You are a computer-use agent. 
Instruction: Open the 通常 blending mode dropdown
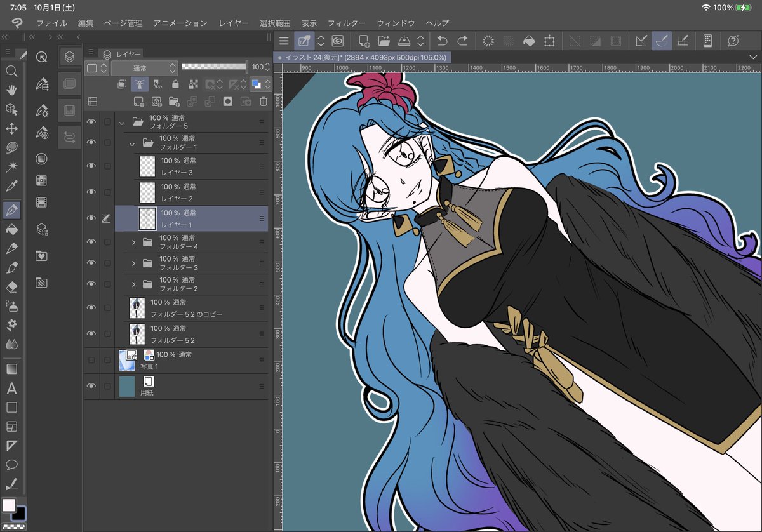tap(145, 68)
